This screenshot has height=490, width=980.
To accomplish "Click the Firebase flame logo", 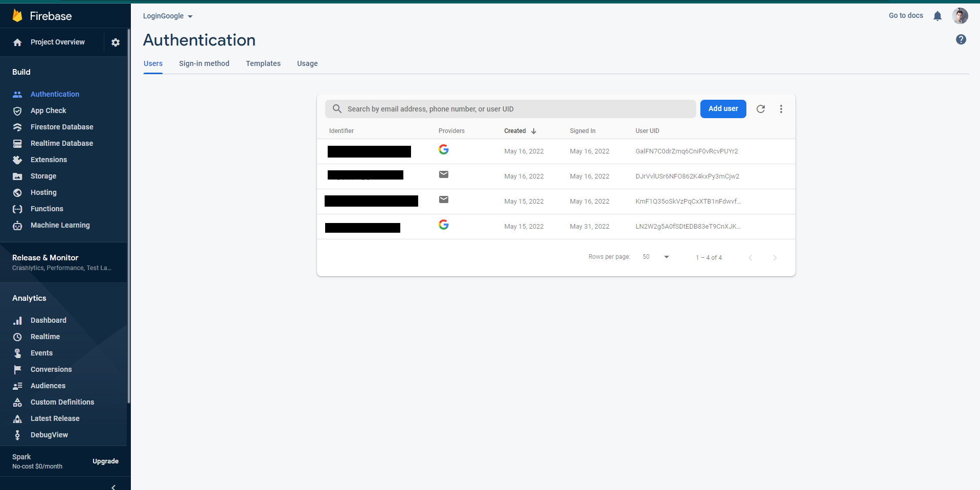I will tap(17, 16).
